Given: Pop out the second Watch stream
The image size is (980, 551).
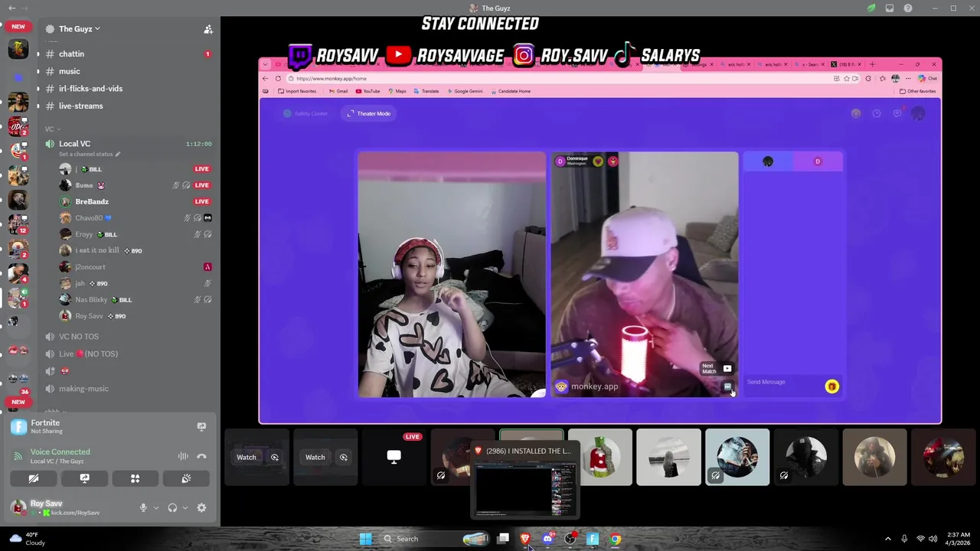Looking at the screenshot, I should point(344,458).
